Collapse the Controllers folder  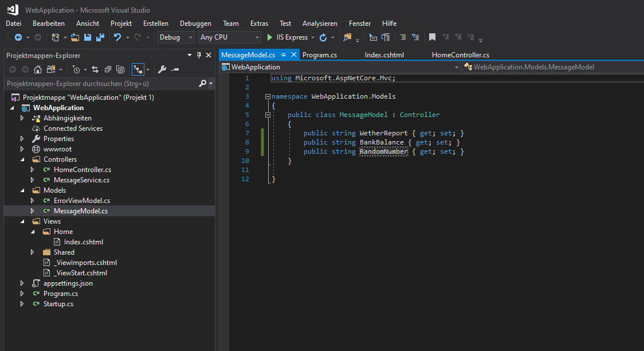coord(22,159)
